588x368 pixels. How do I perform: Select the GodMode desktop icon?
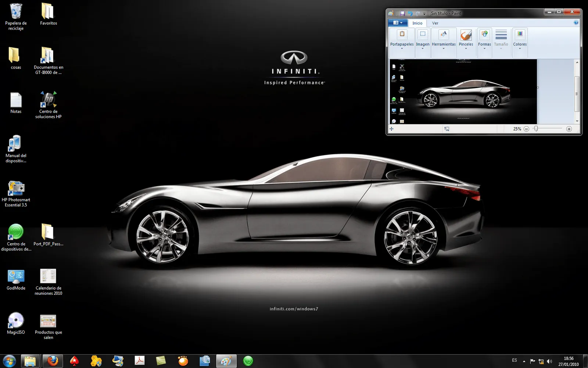16,279
